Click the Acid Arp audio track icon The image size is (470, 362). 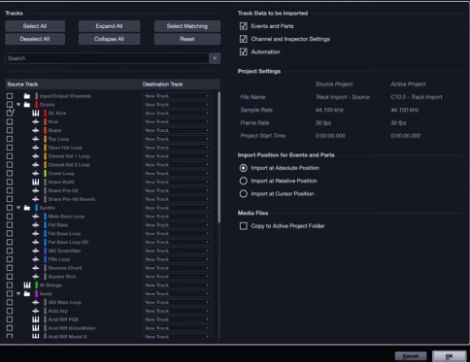36,311
